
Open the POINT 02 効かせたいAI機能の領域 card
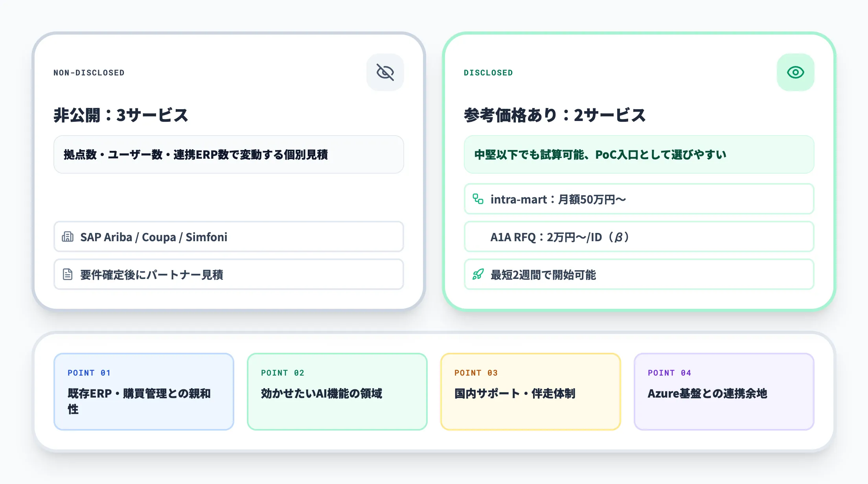coord(337,392)
